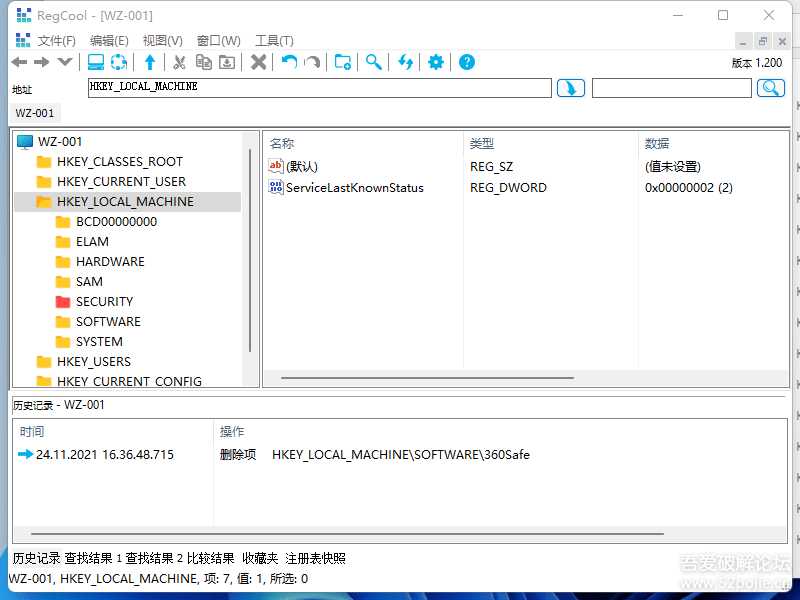The height and width of the screenshot is (600, 800).
Task: Click the Undo arrow icon
Action: tap(290, 62)
